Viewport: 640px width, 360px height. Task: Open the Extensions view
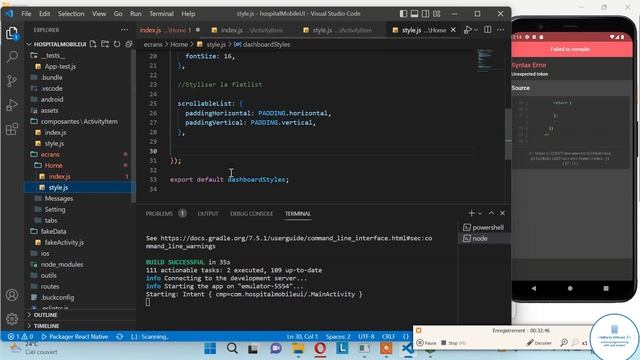click(x=12, y=129)
